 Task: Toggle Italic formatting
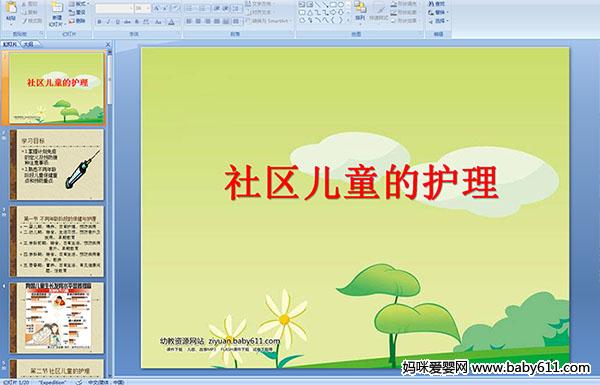click(x=108, y=22)
